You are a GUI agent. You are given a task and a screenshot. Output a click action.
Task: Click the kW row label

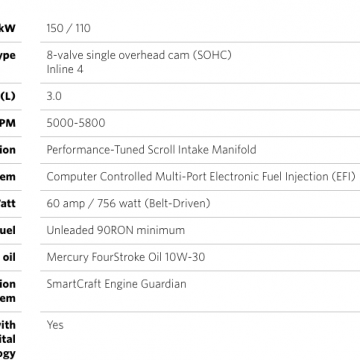click(x=8, y=28)
